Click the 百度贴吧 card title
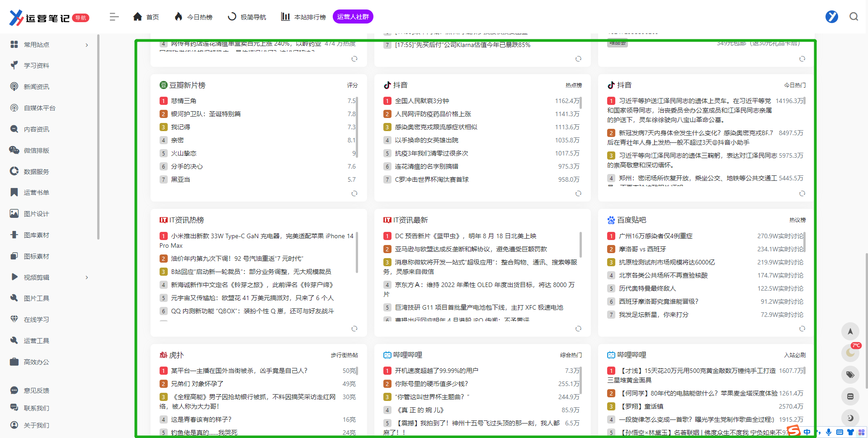The height and width of the screenshot is (438, 868). click(632, 220)
